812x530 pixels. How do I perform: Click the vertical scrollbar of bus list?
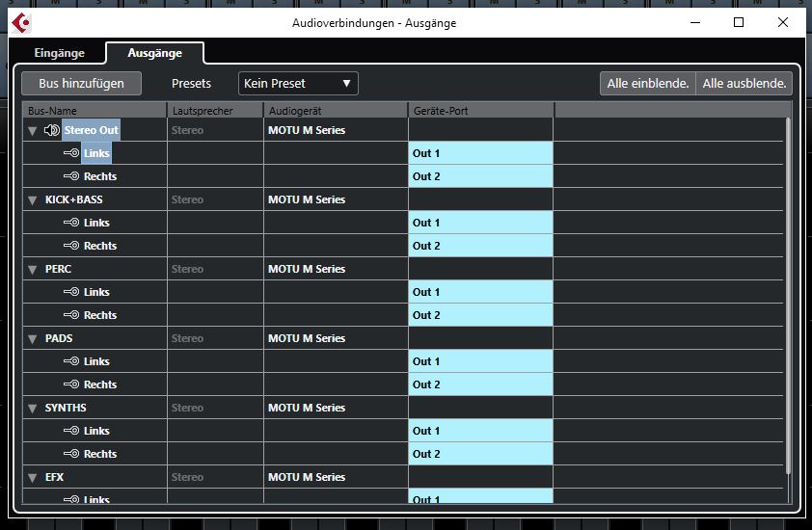788,289
